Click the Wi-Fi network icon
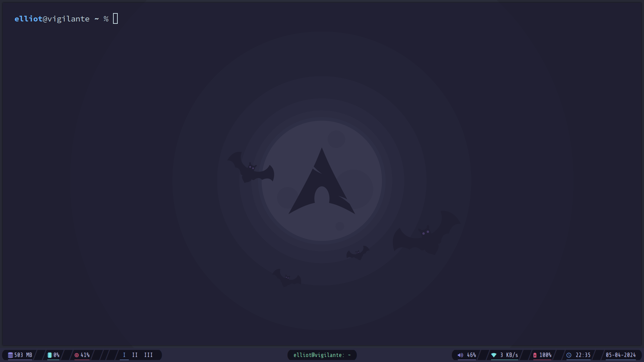This screenshot has width=644, height=362. (494, 355)
